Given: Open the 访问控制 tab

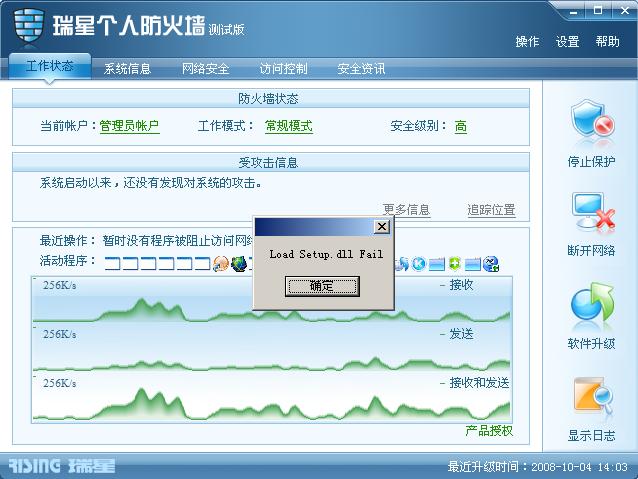Looking at the screenshot, I should click(x=283, y=68).
